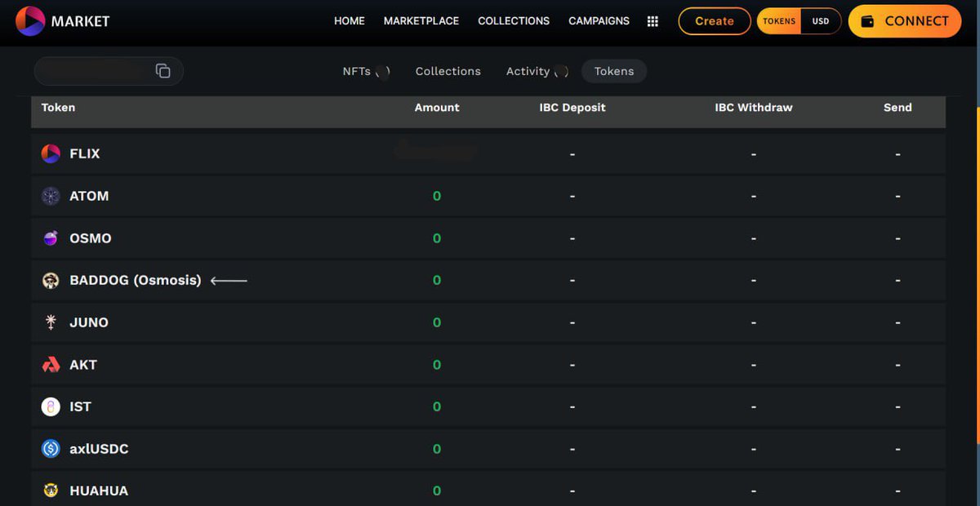The height and width of the screenshot is (506, 980).
Task: Click the HUAHUA amount value 0
Action: click(437, 490)
